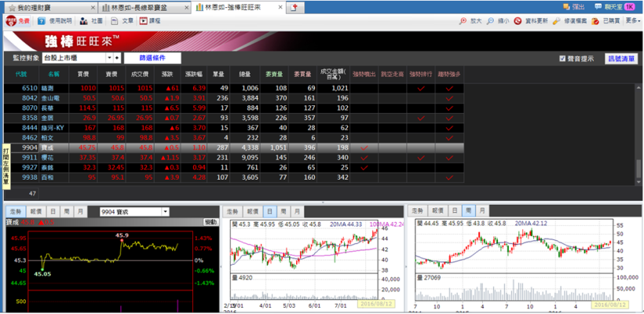This screenshot has height=314, width=644.
Task: Open the 課程 courses icon
Action: pos(143,21)
